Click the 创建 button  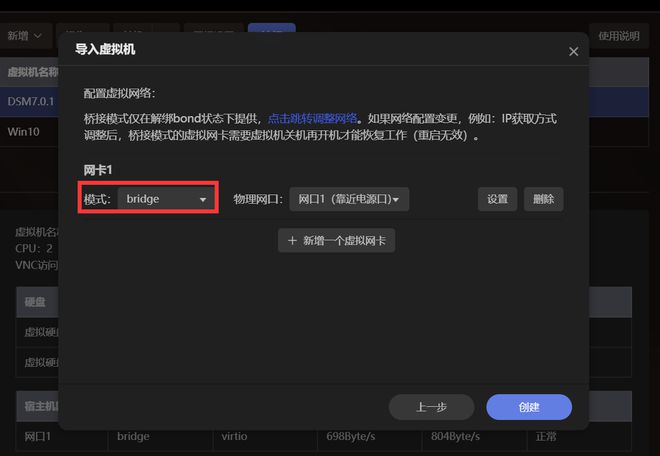click(x=529, y=407)
